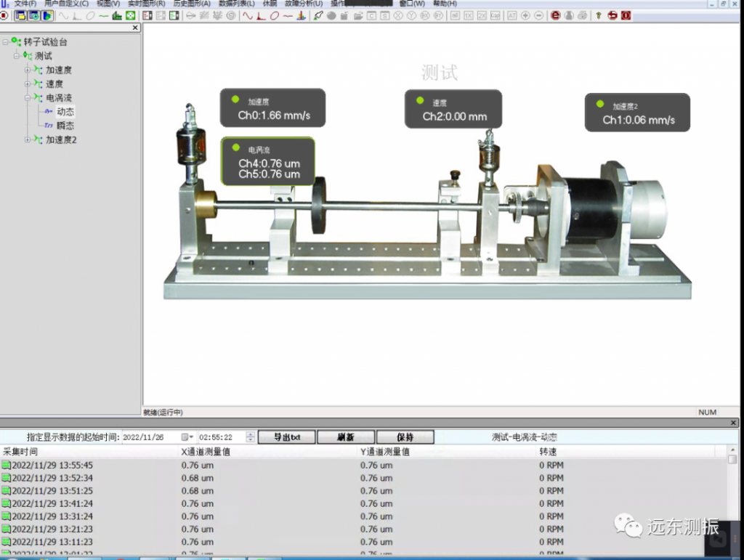Click the start time spinner arrows
Viewport: 744px width, 560px height.
[x=251, y=437]
